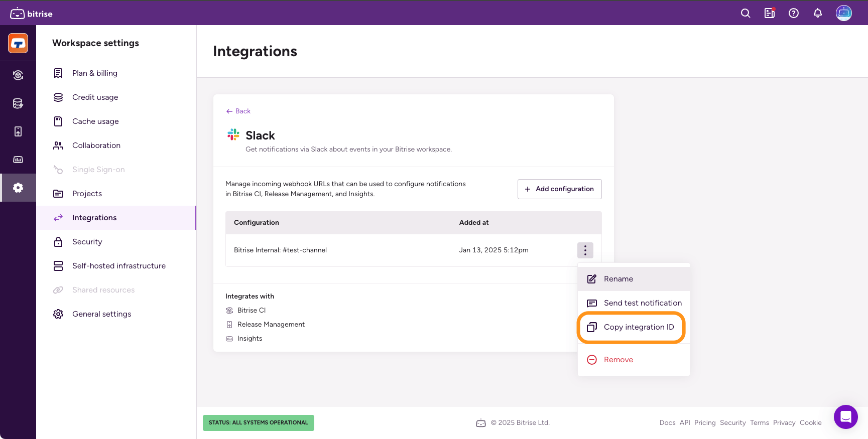Open the search icon in top bar
The image size is (868, 439).
tap(746, 14)
